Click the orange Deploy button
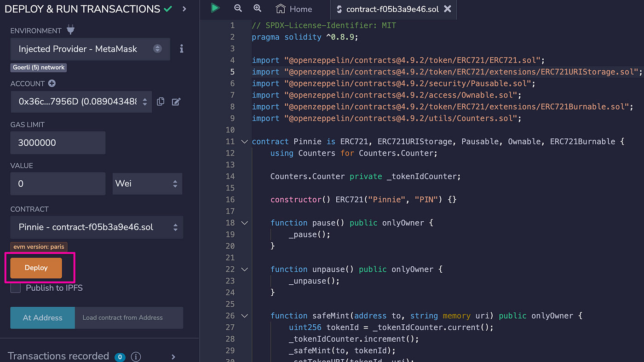 [36, 268]
